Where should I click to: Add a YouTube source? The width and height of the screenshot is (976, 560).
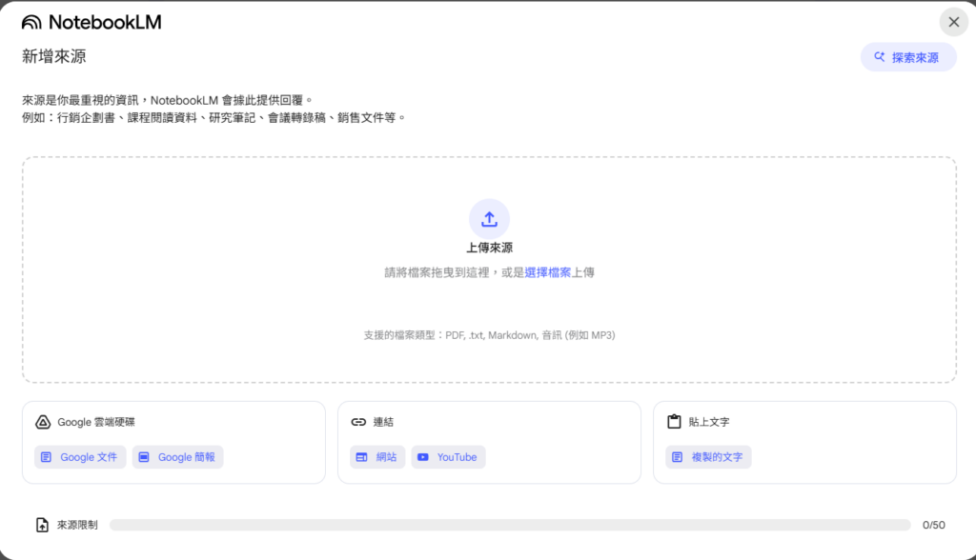[448, 457]
